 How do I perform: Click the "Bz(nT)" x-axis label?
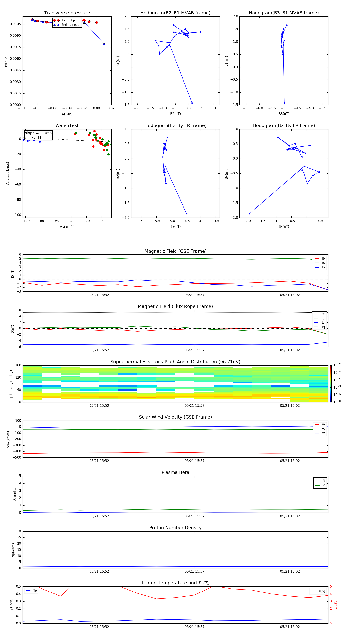175,227
